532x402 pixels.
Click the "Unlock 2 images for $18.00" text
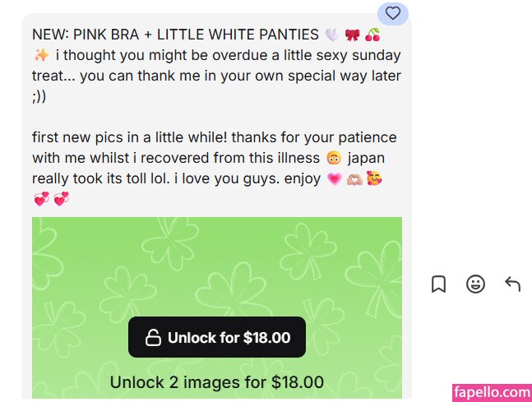click(x=217, y=382)
